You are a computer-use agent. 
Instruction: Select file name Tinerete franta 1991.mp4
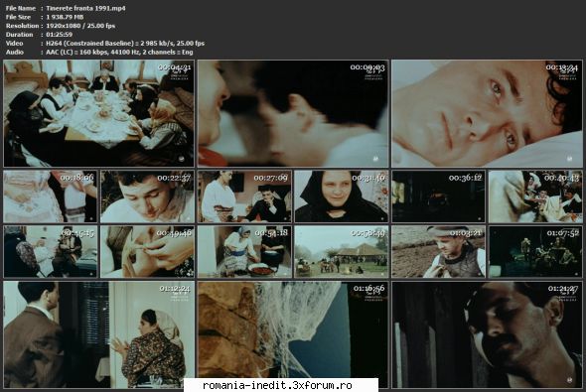pyautogui.click(x=85, y=8)
